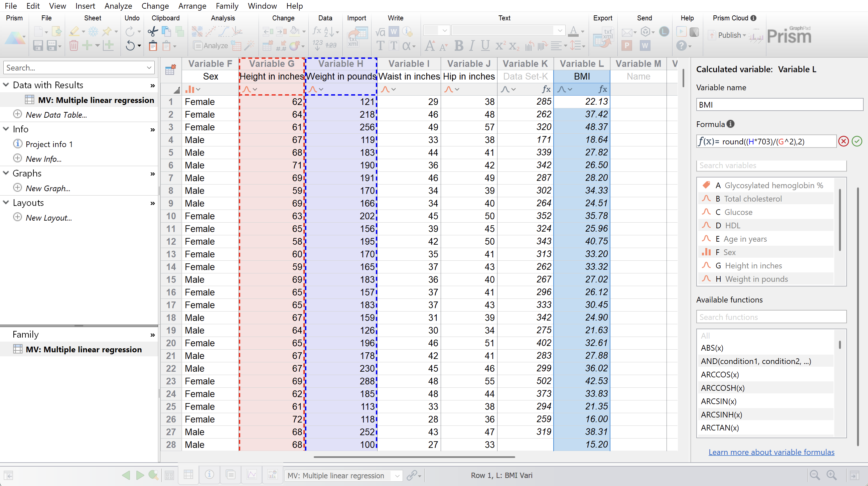Open the Sex variable type dropdown
The image size is (868, 486).
[198, 89]
